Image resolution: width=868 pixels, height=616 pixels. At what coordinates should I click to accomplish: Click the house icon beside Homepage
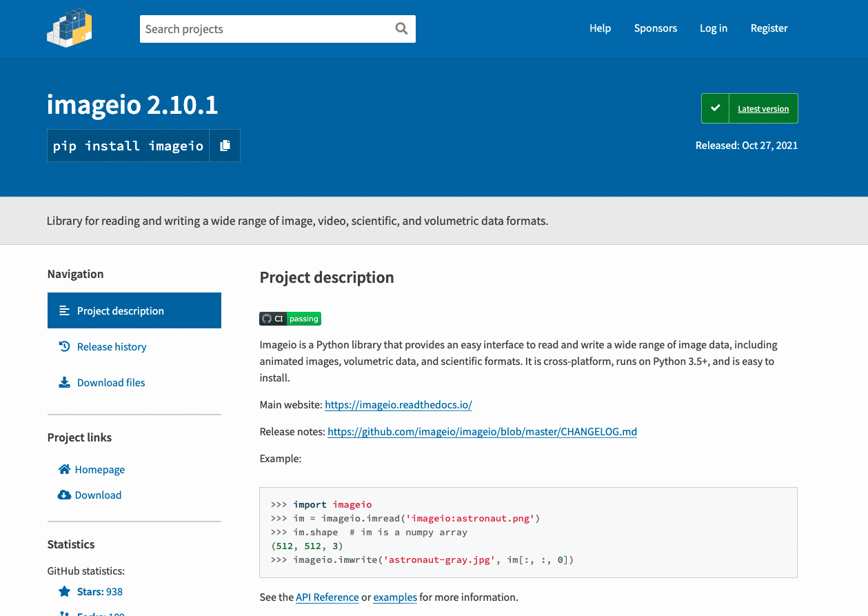coord(64,469)
